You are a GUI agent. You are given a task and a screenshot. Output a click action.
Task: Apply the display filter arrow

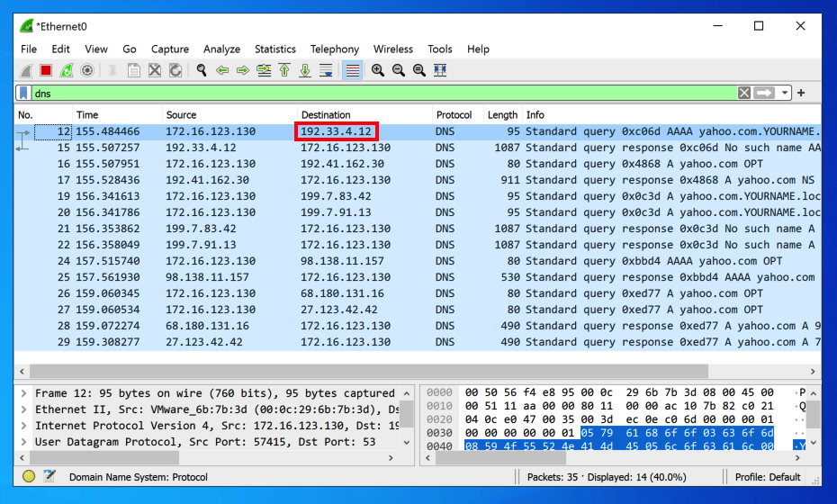(764, 93)
